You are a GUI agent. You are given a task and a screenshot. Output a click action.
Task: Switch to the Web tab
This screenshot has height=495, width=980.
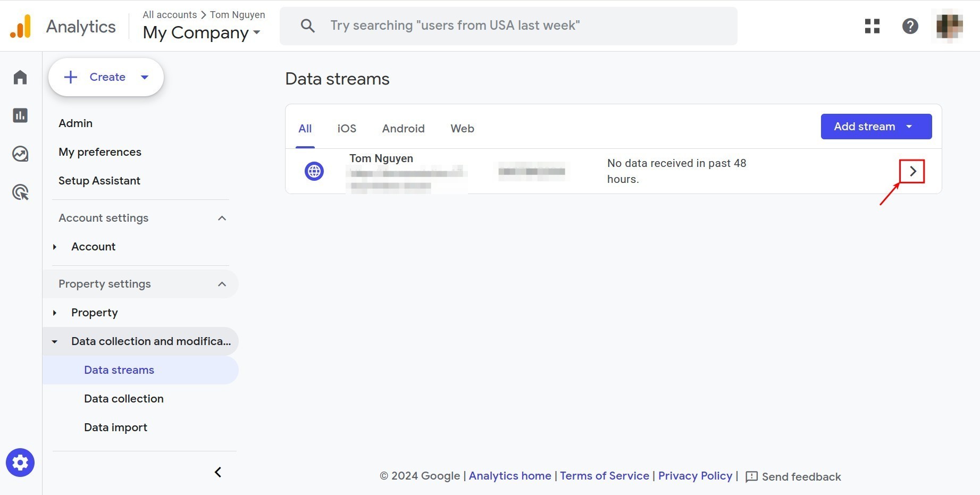pos(462,129)
